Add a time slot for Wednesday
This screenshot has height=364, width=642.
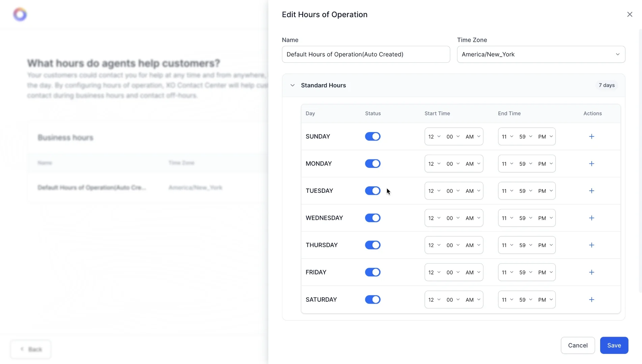click(x=591, y=218)
